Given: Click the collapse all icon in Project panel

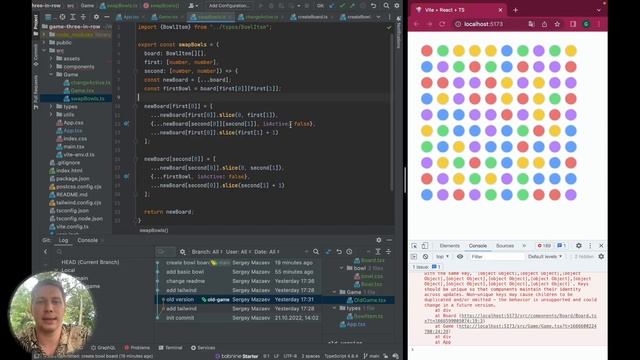Looking at the screenshot, I should [83, 17].
